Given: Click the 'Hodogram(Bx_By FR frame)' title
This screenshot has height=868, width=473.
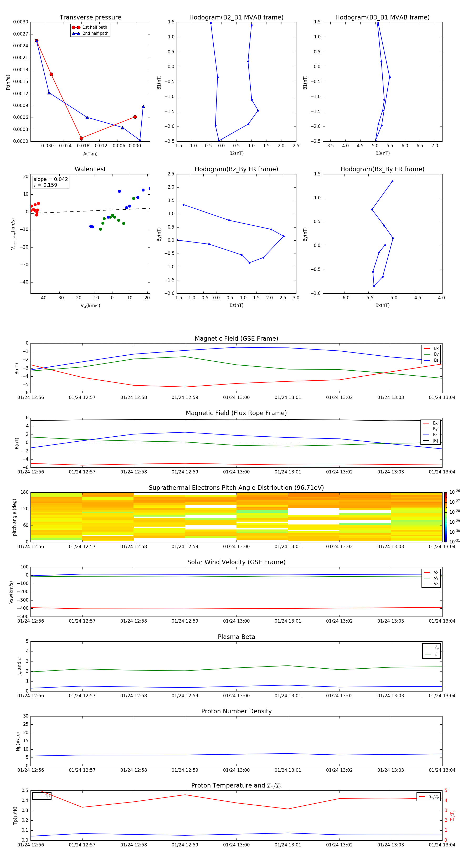Looking at the screenshot, I should pos(382,169).
